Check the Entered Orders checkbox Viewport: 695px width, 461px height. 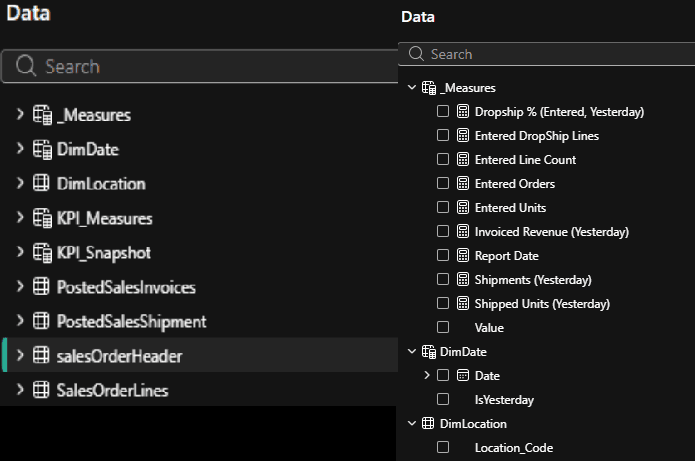click(x=443, y=183)
